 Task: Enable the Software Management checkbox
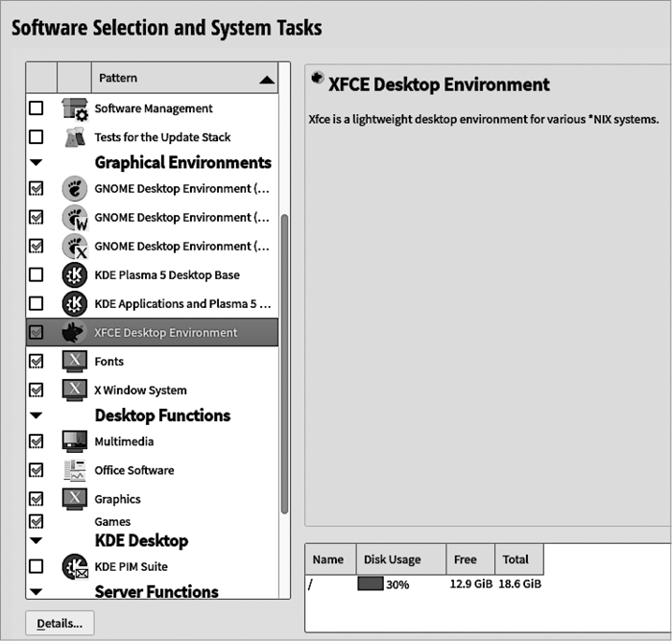[x=36, y=108]
